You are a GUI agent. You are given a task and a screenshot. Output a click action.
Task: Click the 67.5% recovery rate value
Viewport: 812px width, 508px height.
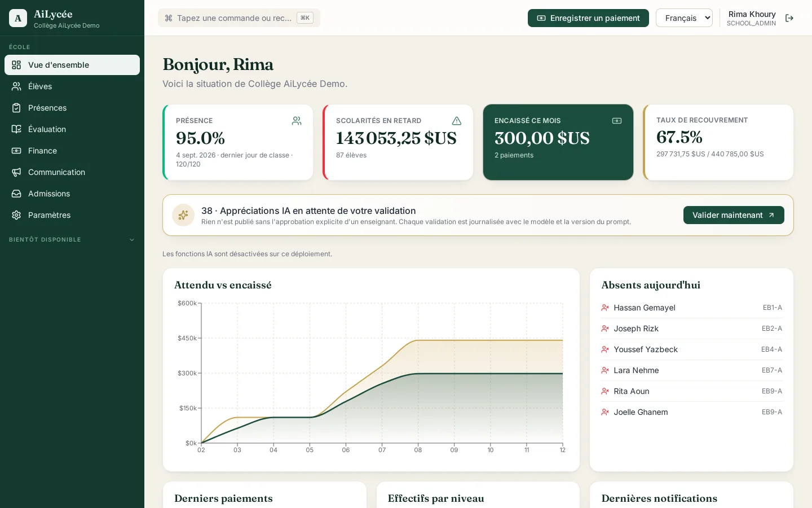pyautogui.click(x=679, y=137)
